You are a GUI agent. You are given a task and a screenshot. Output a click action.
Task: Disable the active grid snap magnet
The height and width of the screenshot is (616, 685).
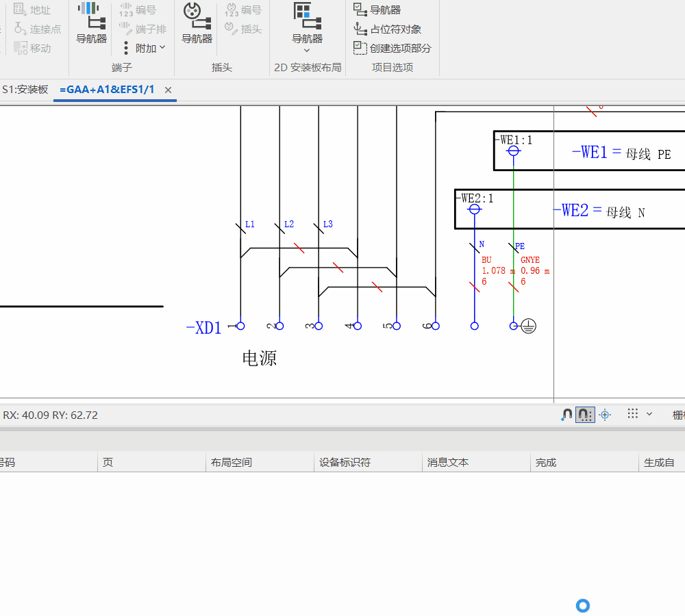click(584, 415)
